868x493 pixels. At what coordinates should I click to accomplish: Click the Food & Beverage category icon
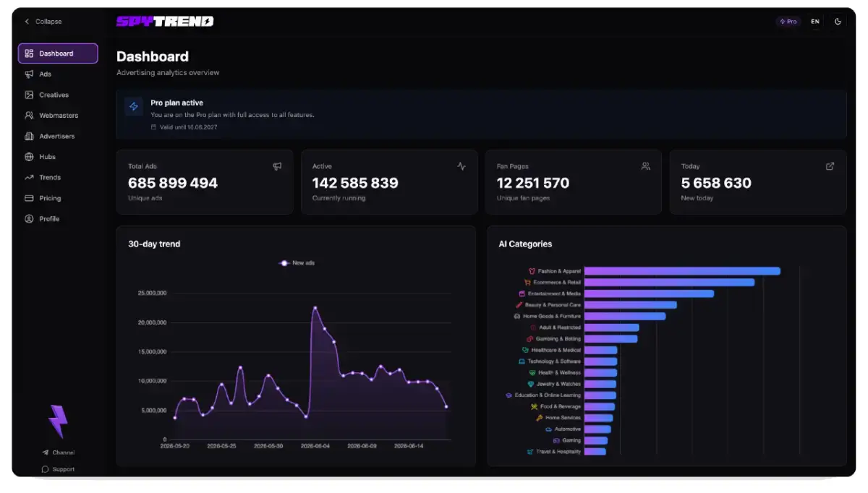tap(534, 406)
